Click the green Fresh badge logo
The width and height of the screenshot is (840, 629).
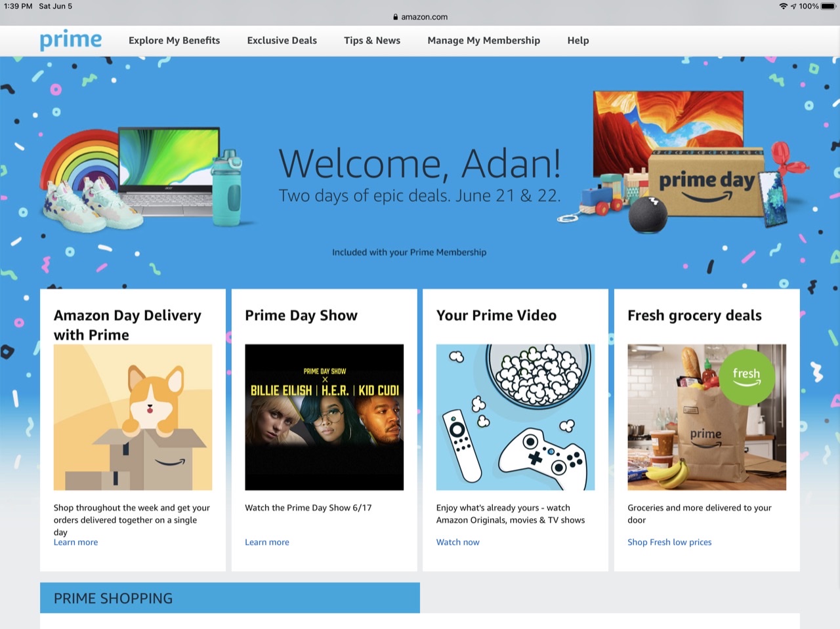(746, 376)
